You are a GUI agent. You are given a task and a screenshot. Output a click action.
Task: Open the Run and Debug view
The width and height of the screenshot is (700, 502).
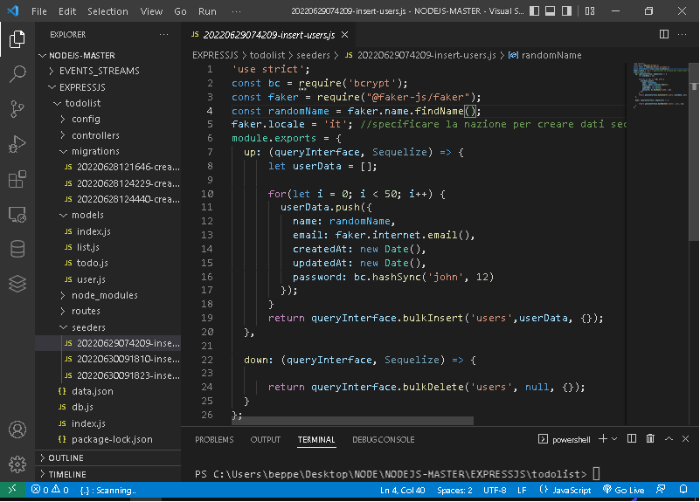[17, 144]
